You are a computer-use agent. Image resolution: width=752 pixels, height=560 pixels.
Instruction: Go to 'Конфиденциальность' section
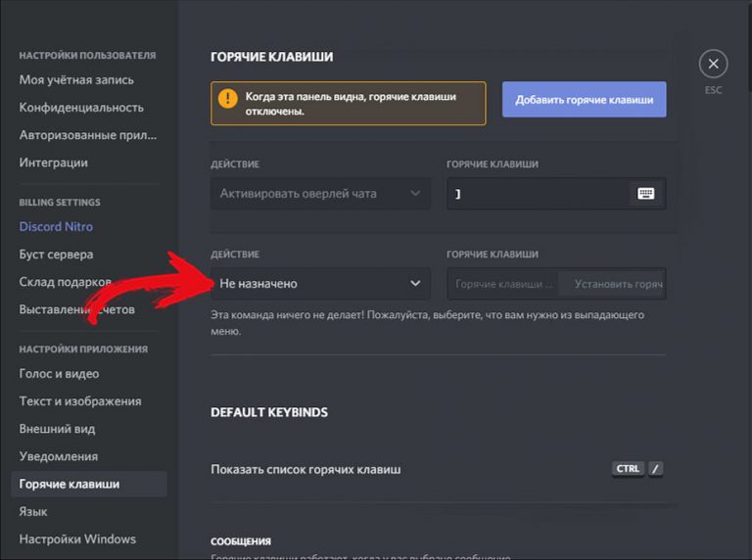(x=81, y=108)
